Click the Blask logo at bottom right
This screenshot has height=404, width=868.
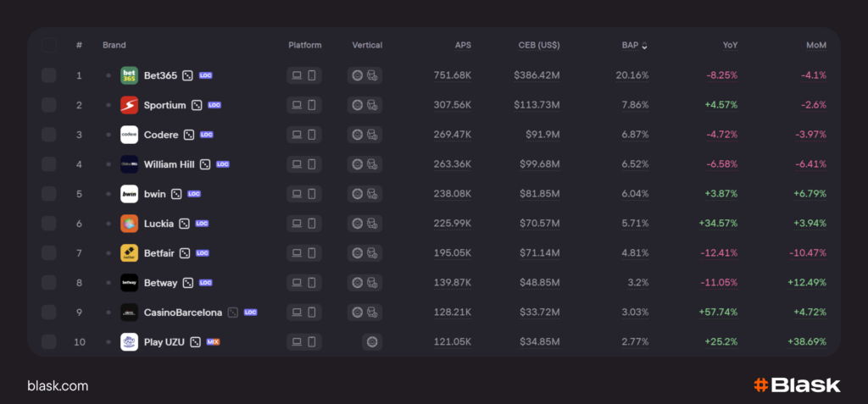(x=797, y=385)
